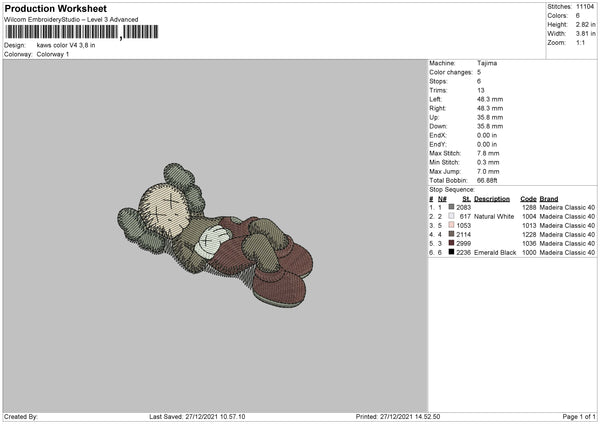Click the Natural White 617 color swatch
Viewport: 600px width, 424px height.
tap(451, 216)
